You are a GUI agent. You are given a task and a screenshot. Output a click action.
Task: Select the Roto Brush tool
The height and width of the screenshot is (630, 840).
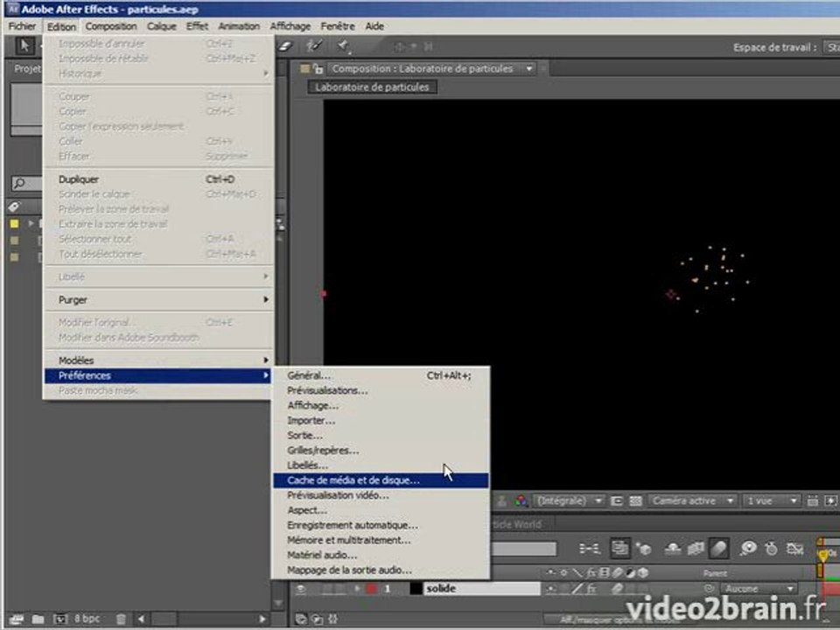point(314,46)
